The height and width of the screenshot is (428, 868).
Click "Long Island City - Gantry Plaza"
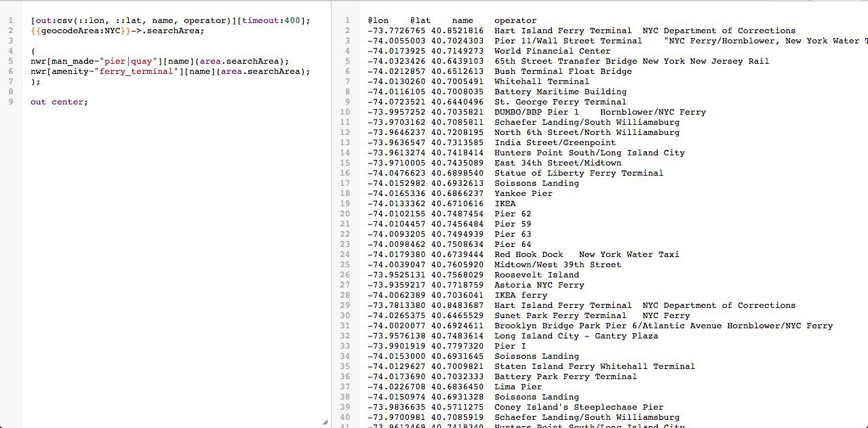point(576,336)
